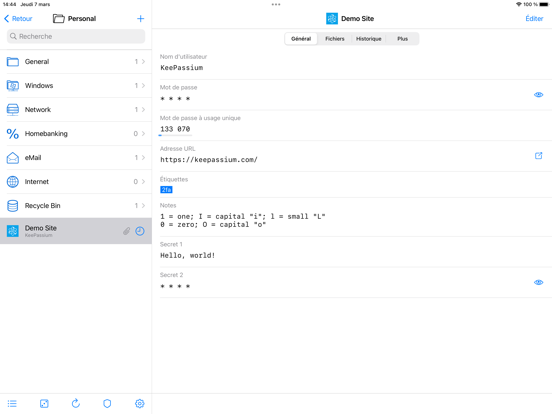Screen dimensions: 552x414
Task: Expand the Internet group chevron
Action: tap(143, 182)
